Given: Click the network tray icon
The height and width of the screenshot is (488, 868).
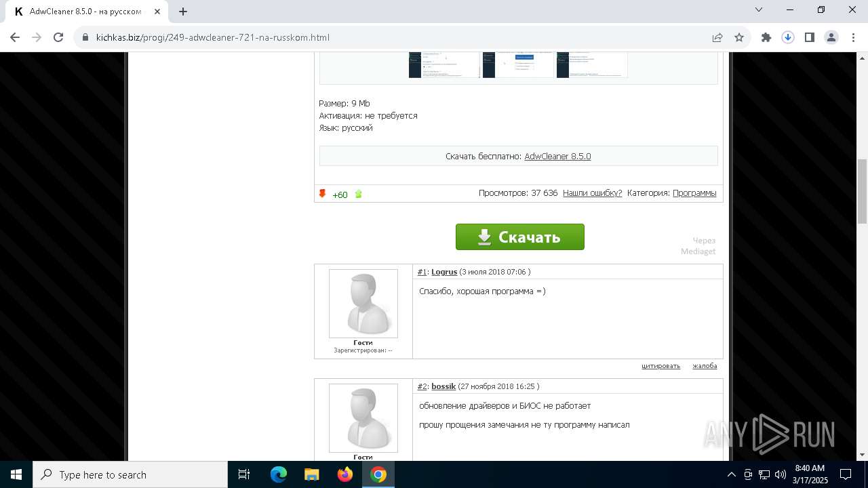Looking at the screenshot, I should coord(764,474).
